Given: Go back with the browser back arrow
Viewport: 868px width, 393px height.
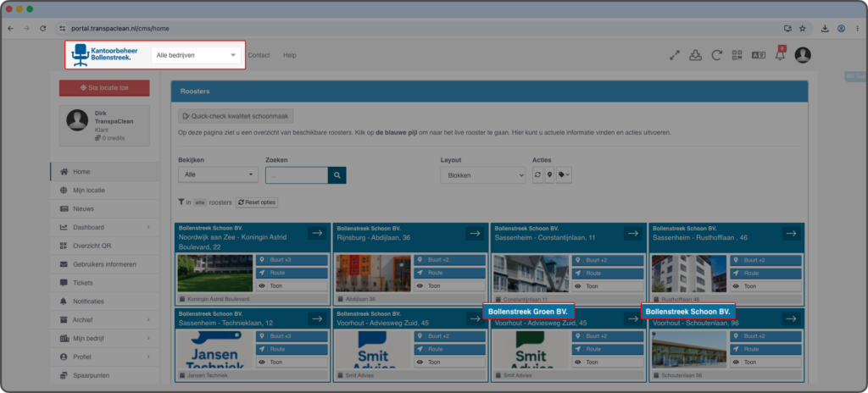Looking at the screenshot, I should 10,28.
